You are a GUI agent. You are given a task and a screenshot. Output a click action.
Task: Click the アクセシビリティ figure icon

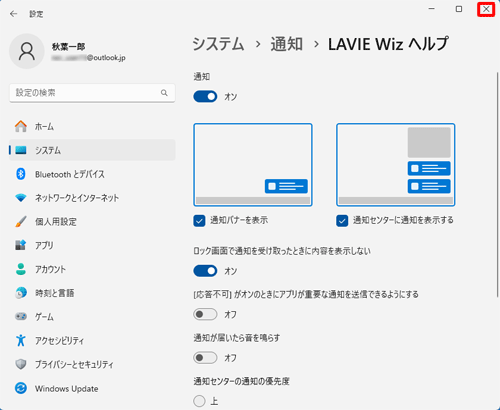point(21,340)
